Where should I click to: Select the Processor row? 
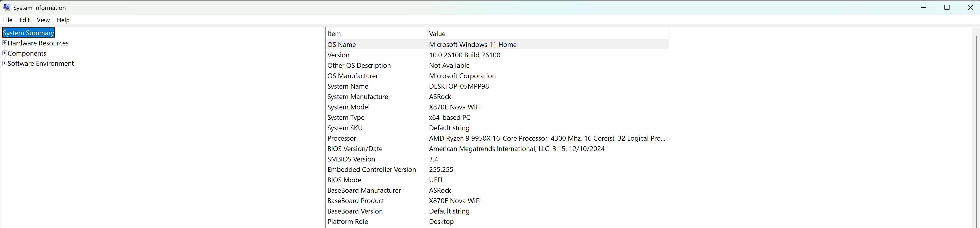(342, 138)
